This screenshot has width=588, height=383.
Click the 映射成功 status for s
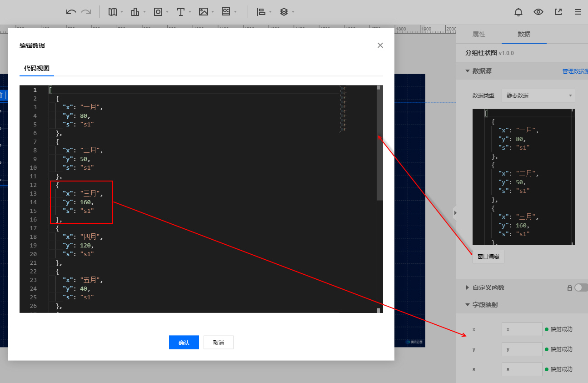[x=561, y=369]
